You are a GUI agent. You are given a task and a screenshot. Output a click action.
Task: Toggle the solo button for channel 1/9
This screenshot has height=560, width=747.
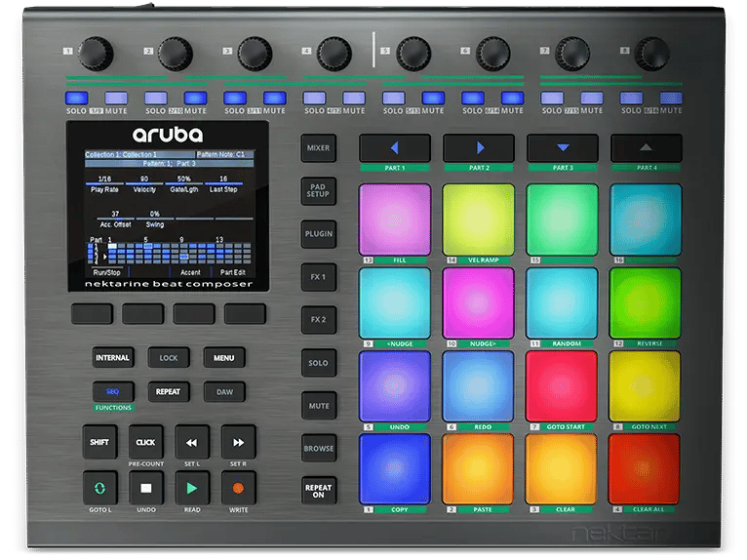77,99
